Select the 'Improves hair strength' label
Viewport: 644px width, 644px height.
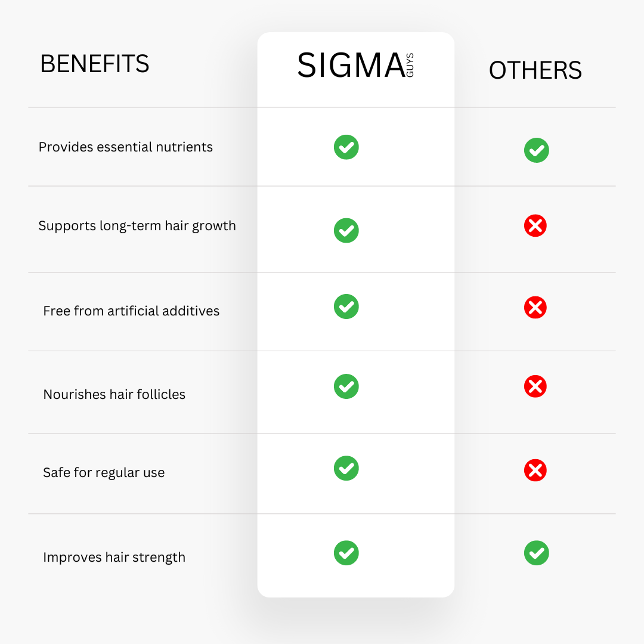click(114, 558)
